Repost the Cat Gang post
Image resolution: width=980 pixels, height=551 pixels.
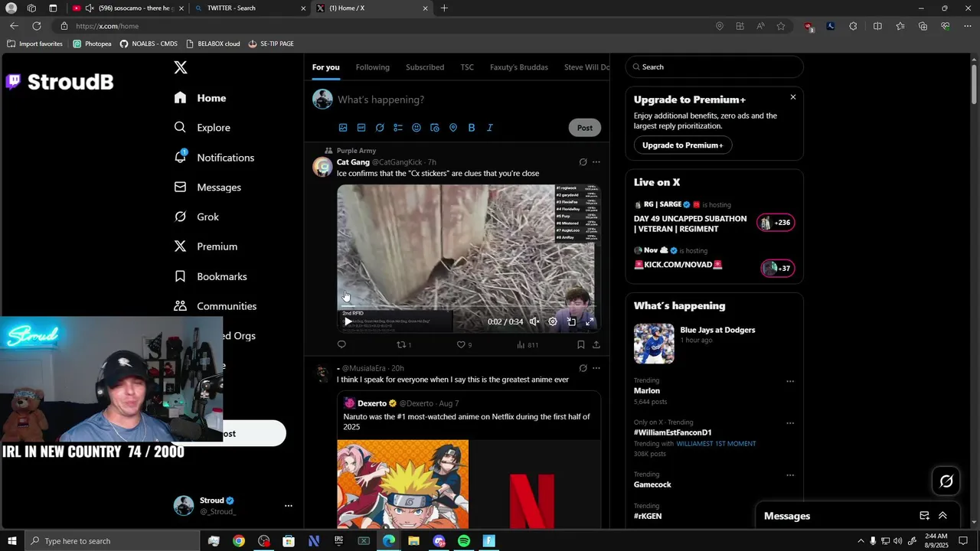point(403,345)
